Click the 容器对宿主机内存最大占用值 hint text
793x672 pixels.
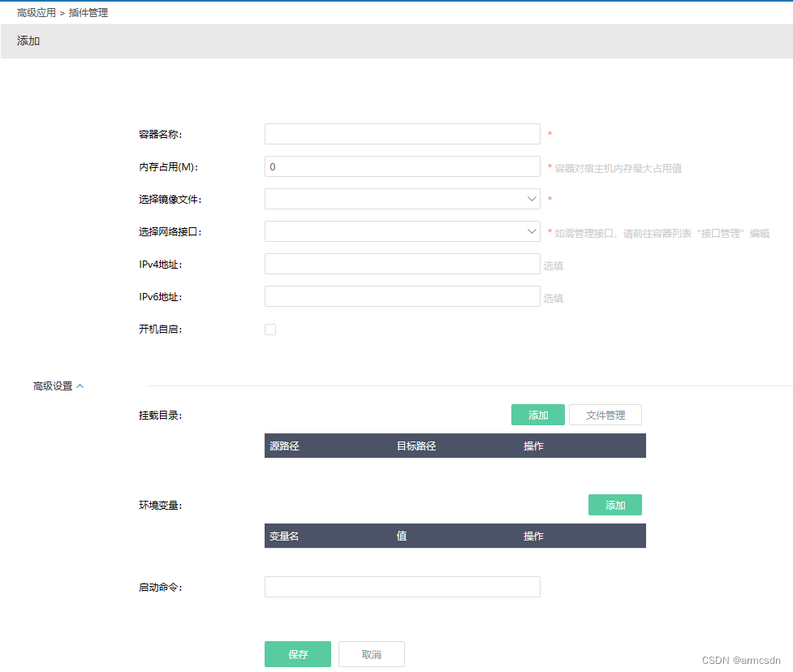618,168
